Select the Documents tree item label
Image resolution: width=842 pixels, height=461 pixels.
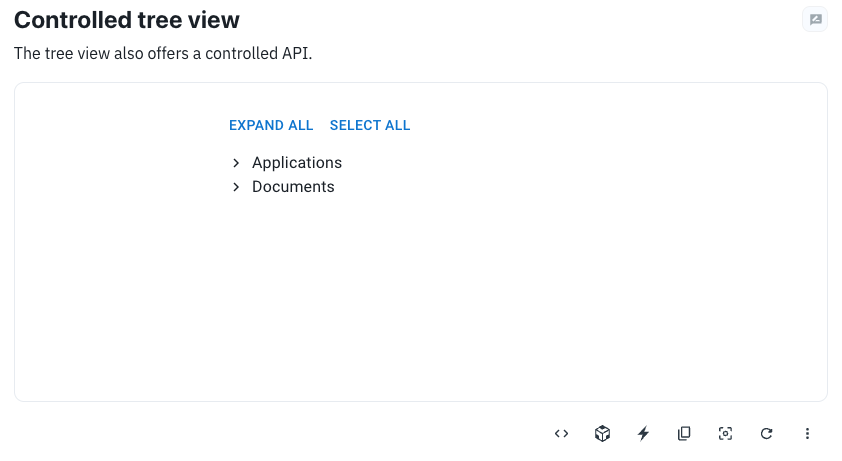click(x=293, y=187)
